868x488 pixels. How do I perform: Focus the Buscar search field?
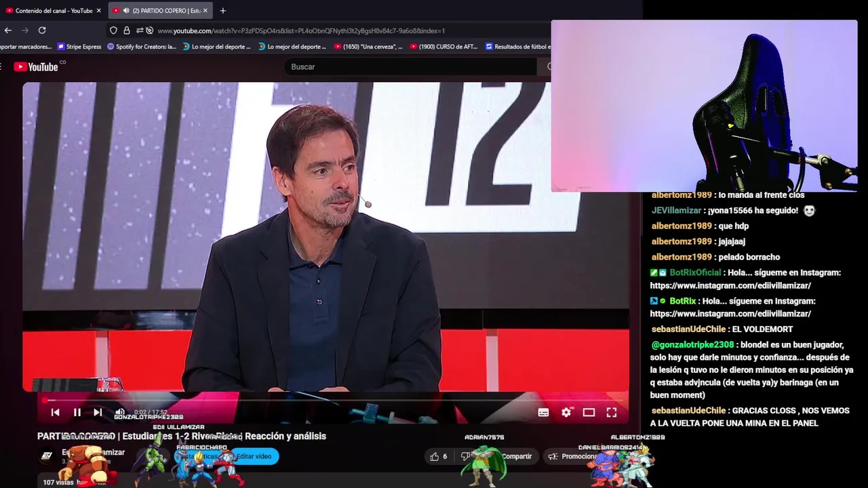tap(410, 66)
